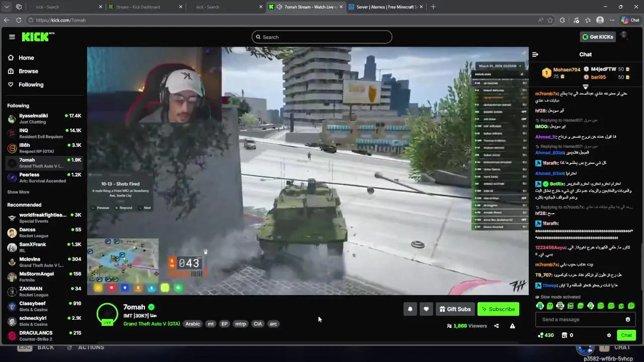Open the tab actions dropdown arrow

pos(6,7)
